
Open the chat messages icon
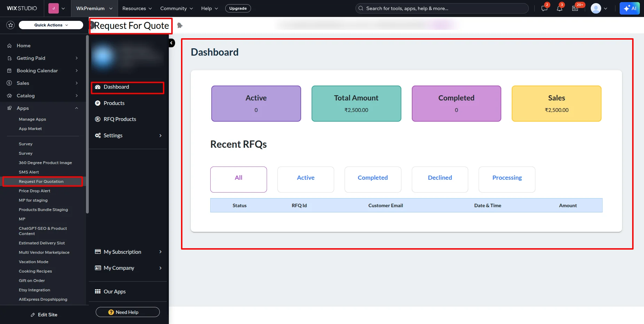pyautogui.click(x=544, y=8)
